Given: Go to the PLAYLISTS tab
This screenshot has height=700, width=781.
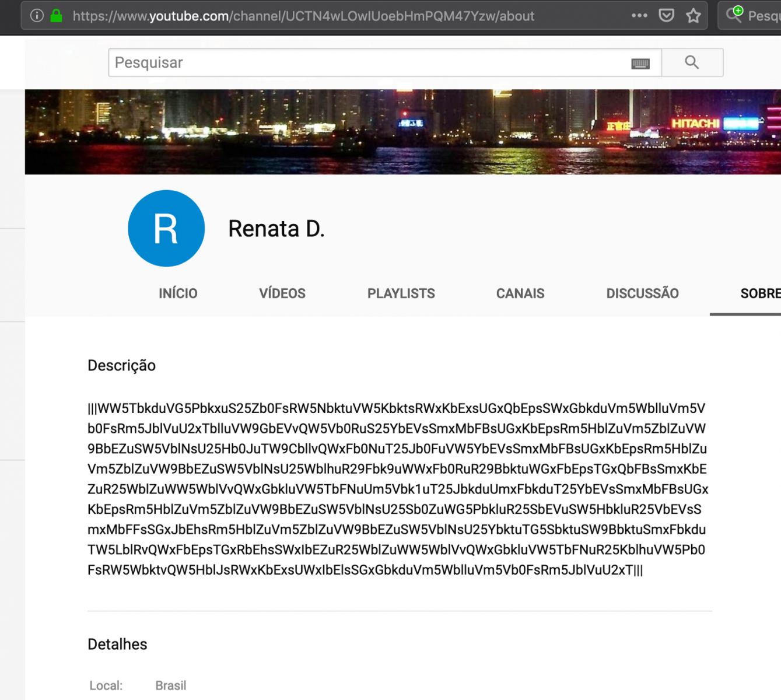Looking at the screenshot, I should point(401,293).
